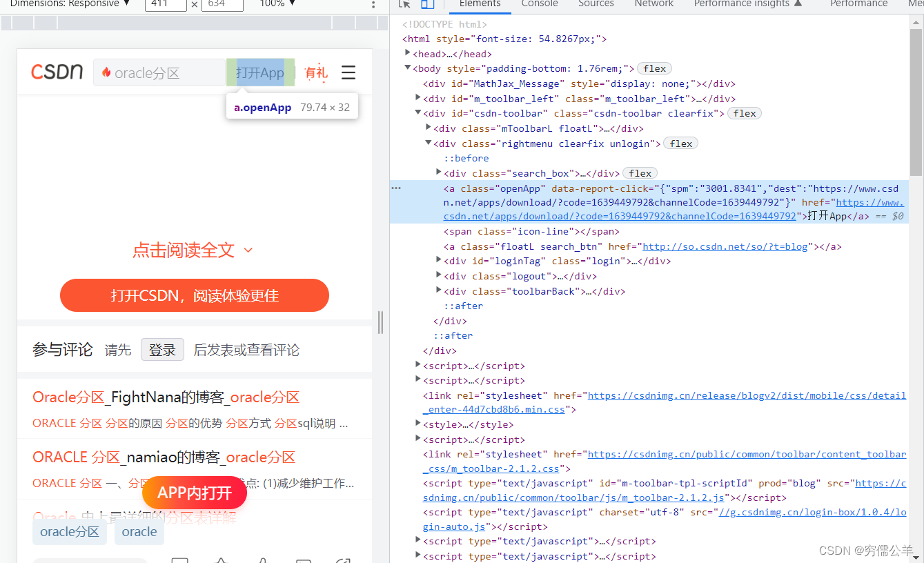924x563 pixels.
Task: Click the viewport height field showing 634
Action: (x=222, y=4)
